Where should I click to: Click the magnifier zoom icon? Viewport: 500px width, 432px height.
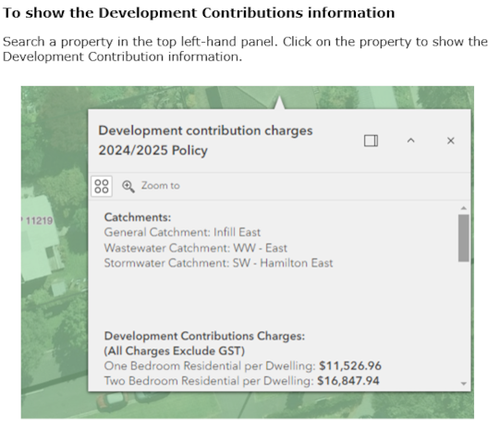coord(128,186)
